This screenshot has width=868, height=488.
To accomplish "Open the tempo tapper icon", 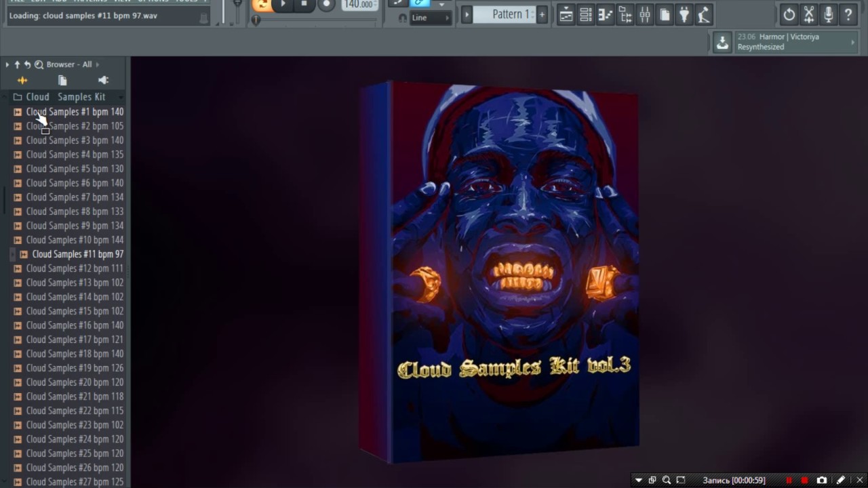I will [705, 14].
